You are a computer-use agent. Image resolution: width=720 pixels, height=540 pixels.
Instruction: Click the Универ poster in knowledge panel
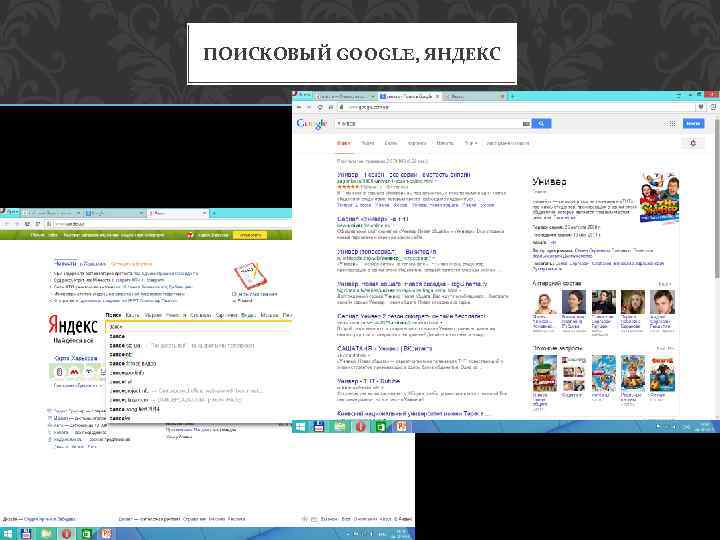(659, 197)
